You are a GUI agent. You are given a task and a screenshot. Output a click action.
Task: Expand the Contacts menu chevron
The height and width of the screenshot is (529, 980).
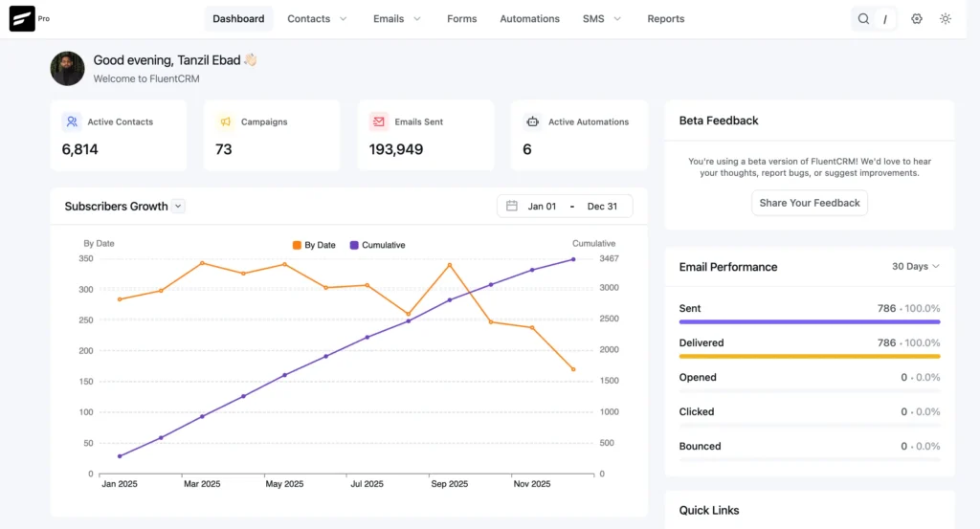pos(344,19)
